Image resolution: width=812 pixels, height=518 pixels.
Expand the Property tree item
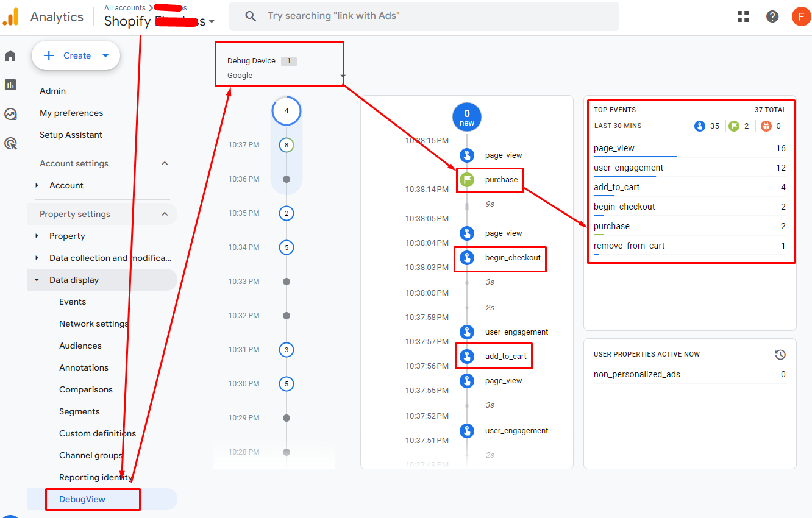(x=37, y=236)
